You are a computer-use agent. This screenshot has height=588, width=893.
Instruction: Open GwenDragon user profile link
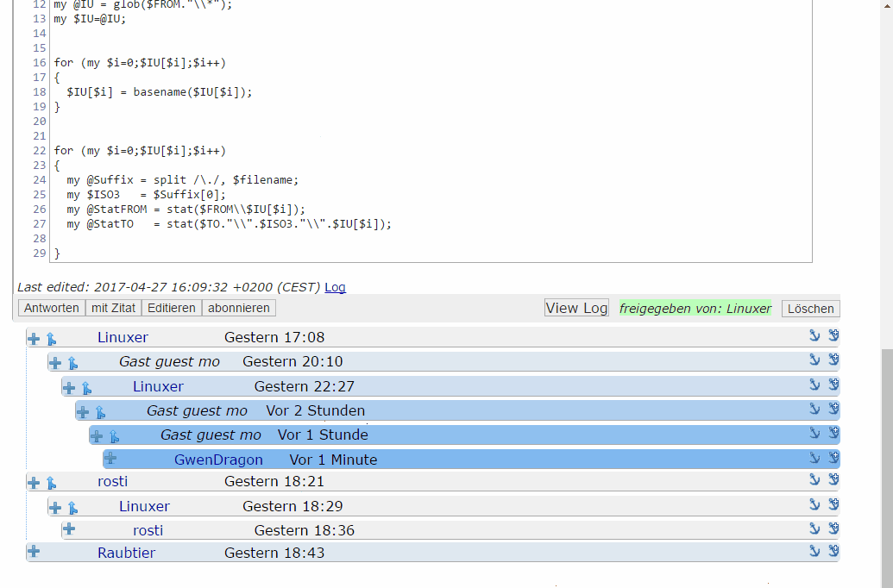(218, 460)
